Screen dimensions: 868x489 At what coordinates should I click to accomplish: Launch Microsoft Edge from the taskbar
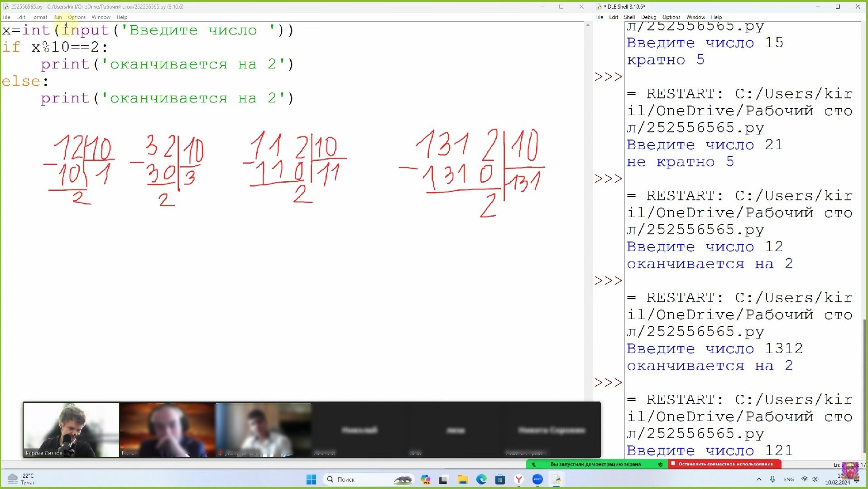coord(481,479)
